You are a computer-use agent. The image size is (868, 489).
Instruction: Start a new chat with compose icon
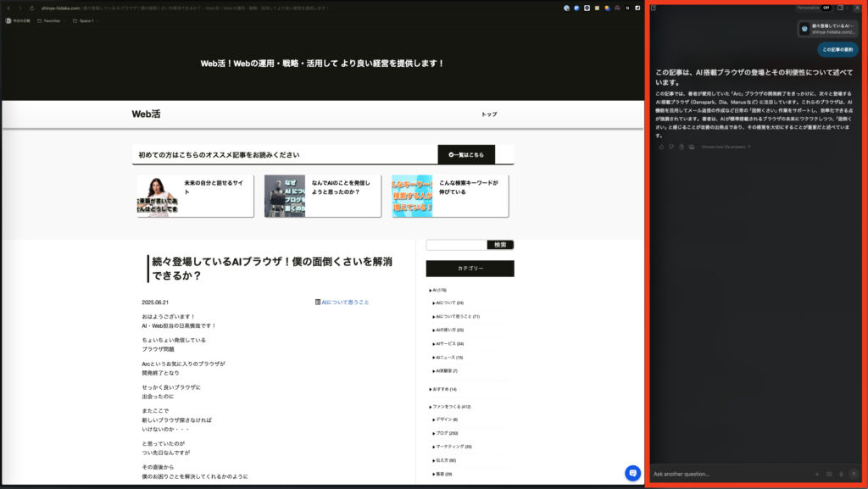[x=654, y=8]
